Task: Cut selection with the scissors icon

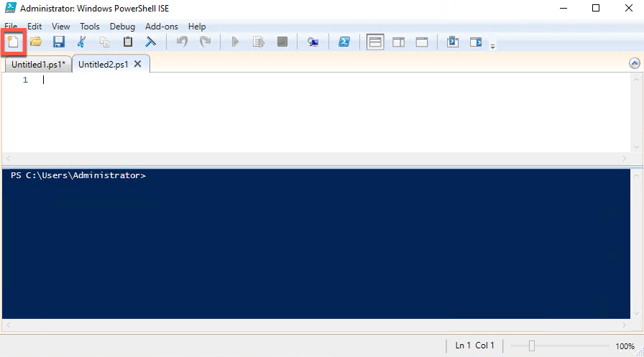Action: point(81,42)
